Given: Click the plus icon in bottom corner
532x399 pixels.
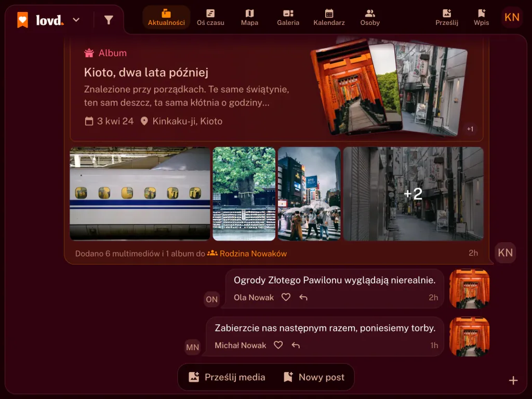Looking at the screenshot, I should 513,381.
